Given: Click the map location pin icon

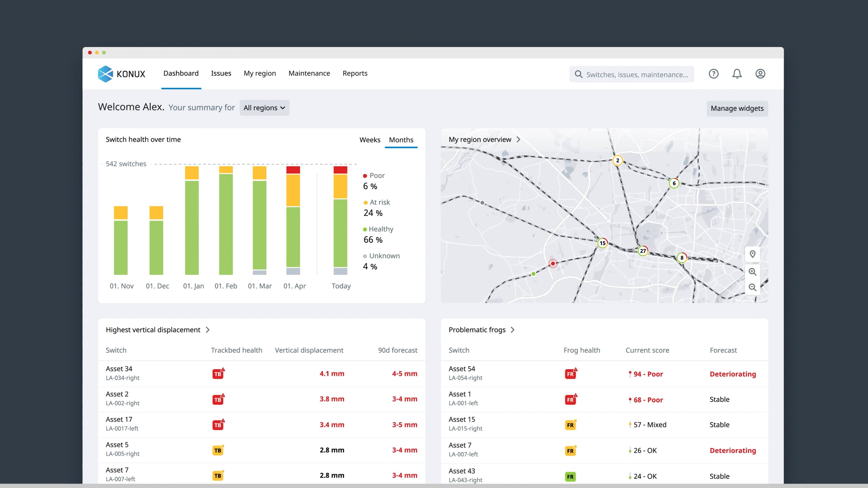Looking at the screenshot, I should (753, 254).
